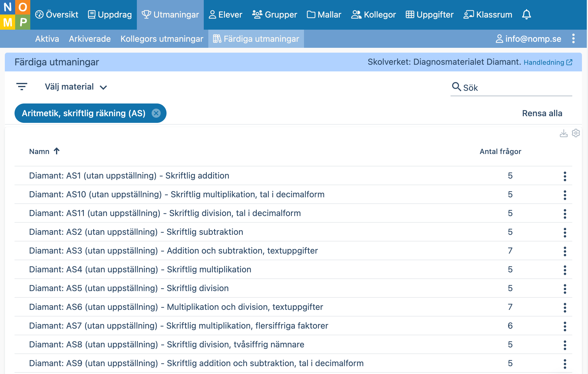Screen dimensions: 588x374
Task: Click the download table icon
Action: pos(563,133)
